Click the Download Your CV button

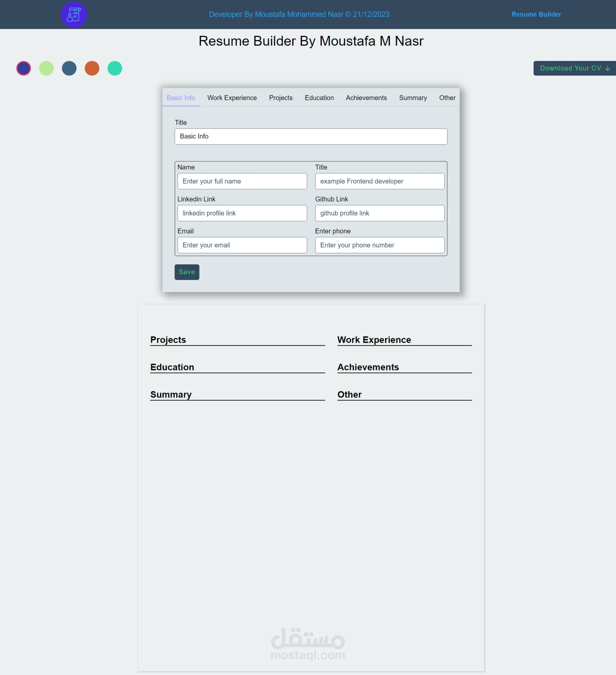coord(575,68)
